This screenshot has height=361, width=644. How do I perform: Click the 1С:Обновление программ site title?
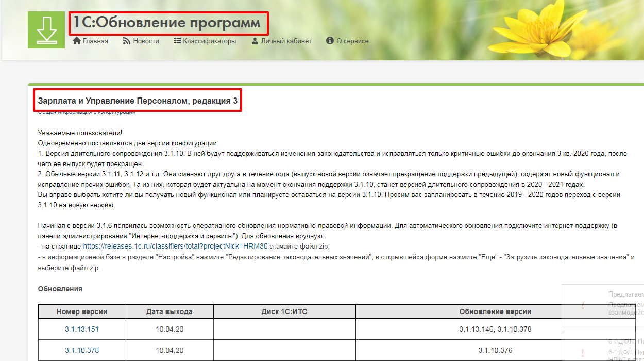pyautogui.click(x=168, y=23)
